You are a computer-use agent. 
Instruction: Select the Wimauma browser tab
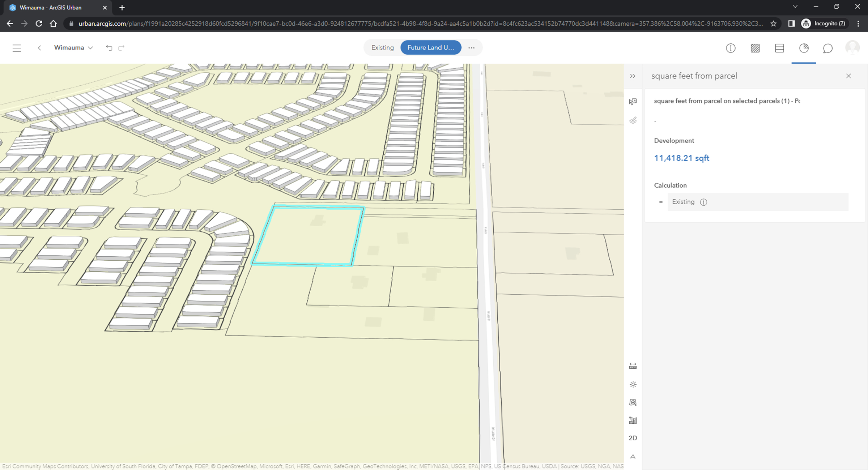[x=51, y=7]
